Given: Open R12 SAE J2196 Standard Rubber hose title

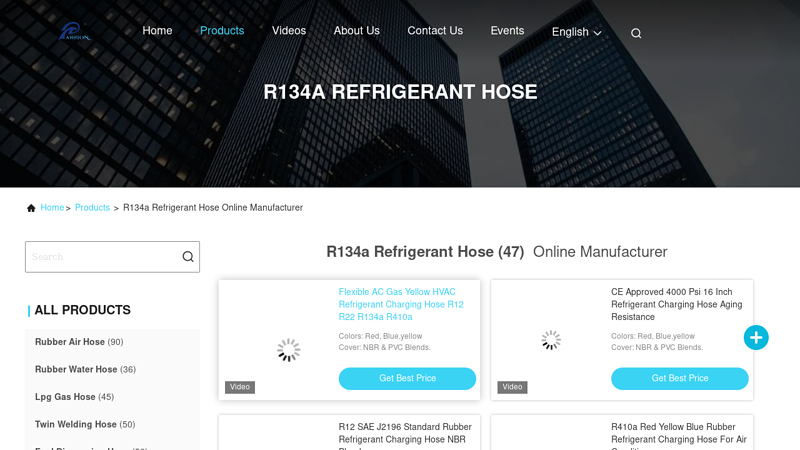Looking at the screenshot, I should pos(405,435).
